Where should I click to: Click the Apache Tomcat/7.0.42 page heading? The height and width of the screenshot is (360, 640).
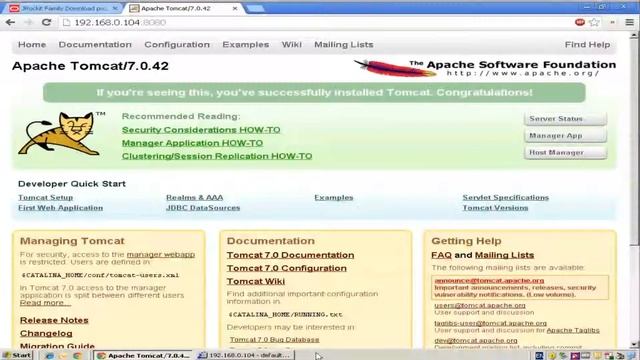pyautogui.click(x=90, y=66)
